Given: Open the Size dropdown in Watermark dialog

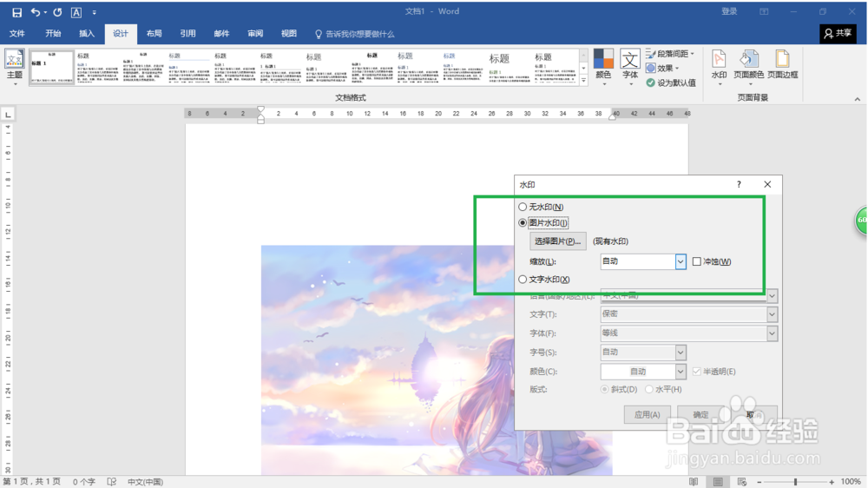Looking at the screenshot, I should 681,353.
